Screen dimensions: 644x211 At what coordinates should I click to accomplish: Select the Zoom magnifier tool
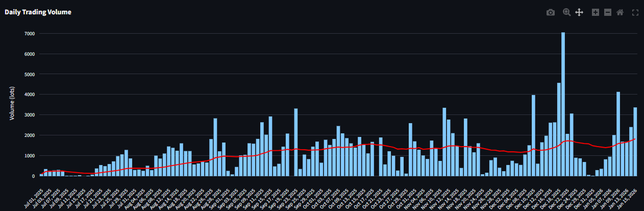click(x=567, y=12)
